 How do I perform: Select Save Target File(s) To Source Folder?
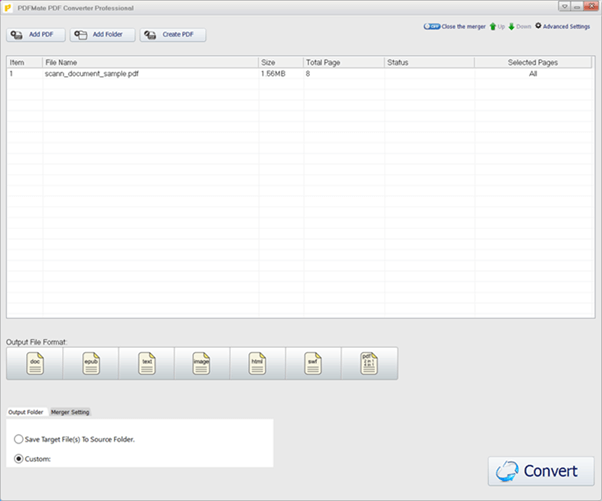coord(74,439)
